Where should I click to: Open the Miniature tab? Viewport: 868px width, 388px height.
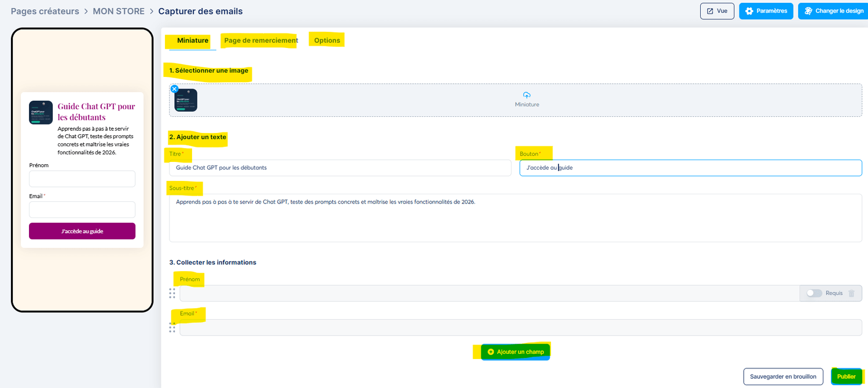pos(193,40)
